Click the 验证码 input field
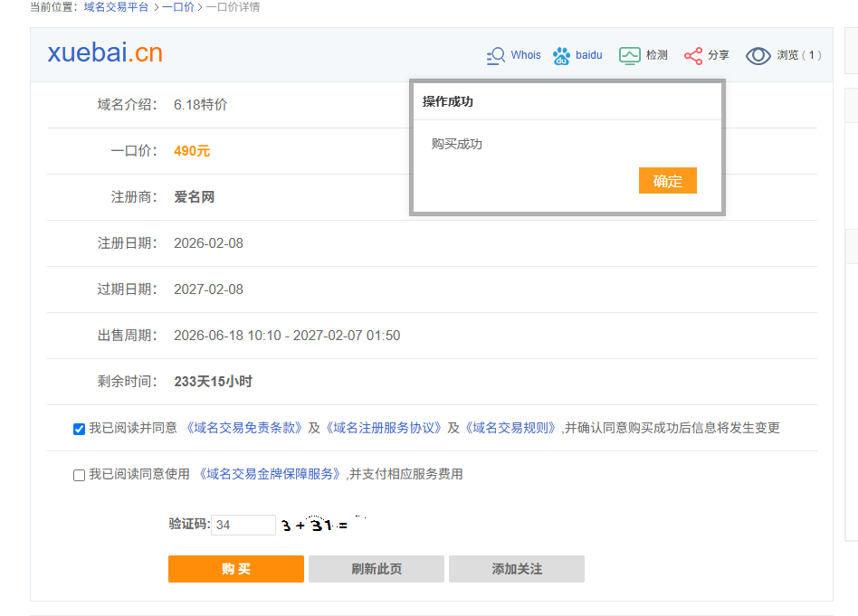The width and height of the screenshot is (858, 616). (x=243, y=526)
